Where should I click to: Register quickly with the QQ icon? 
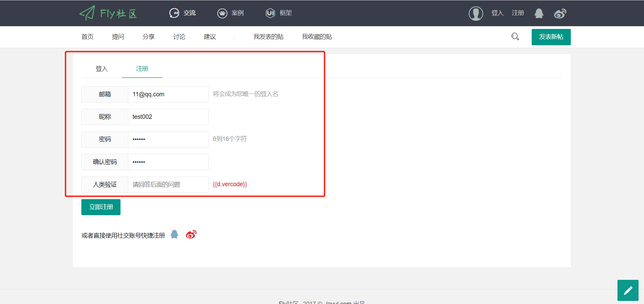174,234
